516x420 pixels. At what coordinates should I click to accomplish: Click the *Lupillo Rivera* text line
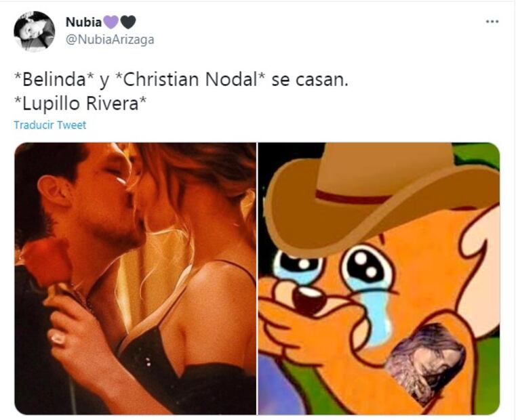pyautogui.click(x=80, y=103)
